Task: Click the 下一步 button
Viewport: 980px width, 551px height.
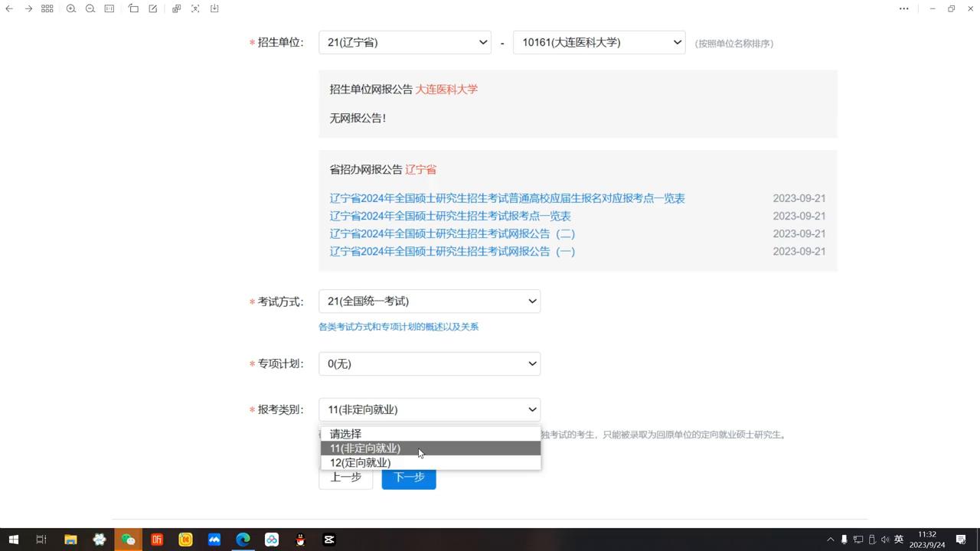Action: point(408,476)
